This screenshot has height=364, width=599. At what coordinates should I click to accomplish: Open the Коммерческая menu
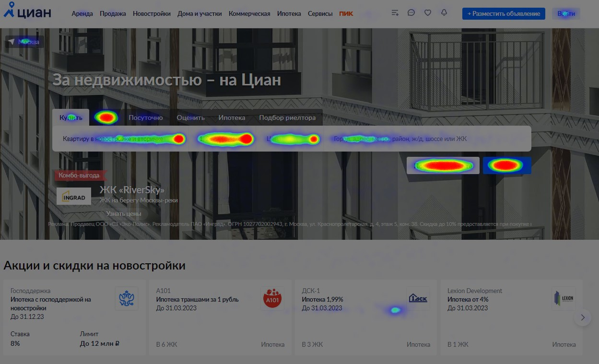click(x=249, y=13)
